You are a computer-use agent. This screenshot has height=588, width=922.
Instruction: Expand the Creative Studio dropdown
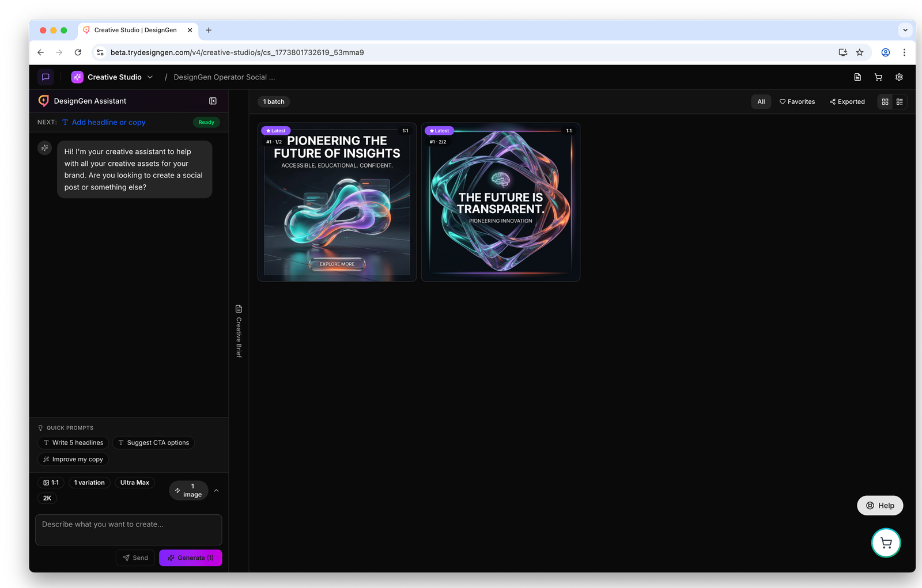150,77
